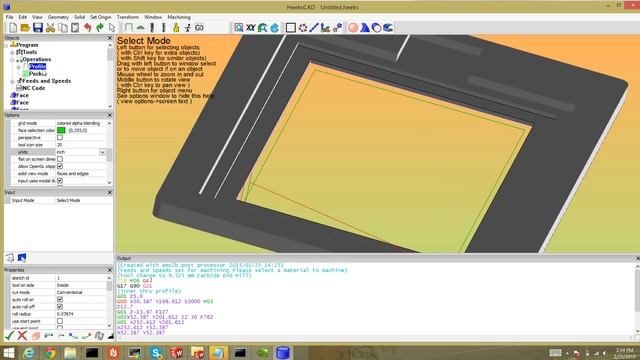Launch Internet Explorer from the taskbar
Viewport: 640px width, 360px height.
coord(29,353)
